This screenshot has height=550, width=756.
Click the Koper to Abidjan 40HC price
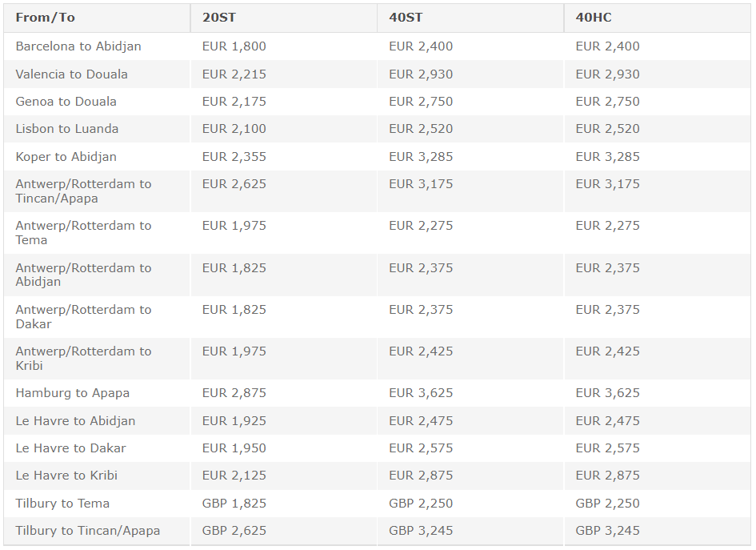click(x=607, y=157)
